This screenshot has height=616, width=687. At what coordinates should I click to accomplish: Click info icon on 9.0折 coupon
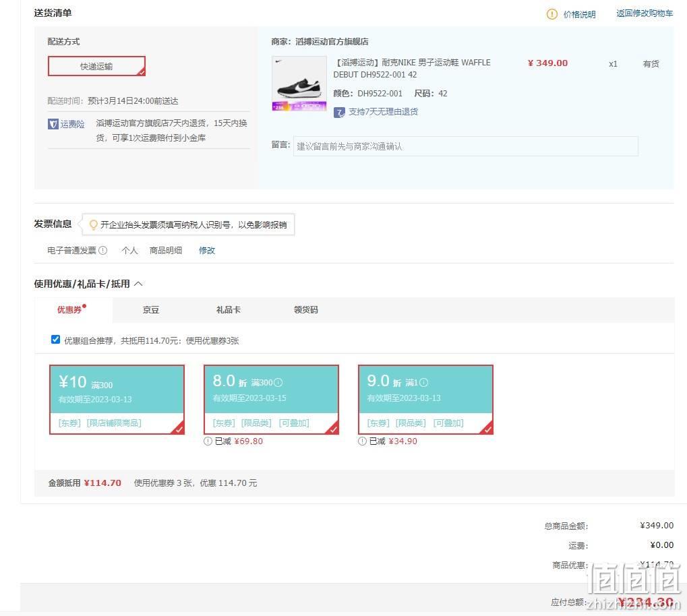click(x=423, y=383)
